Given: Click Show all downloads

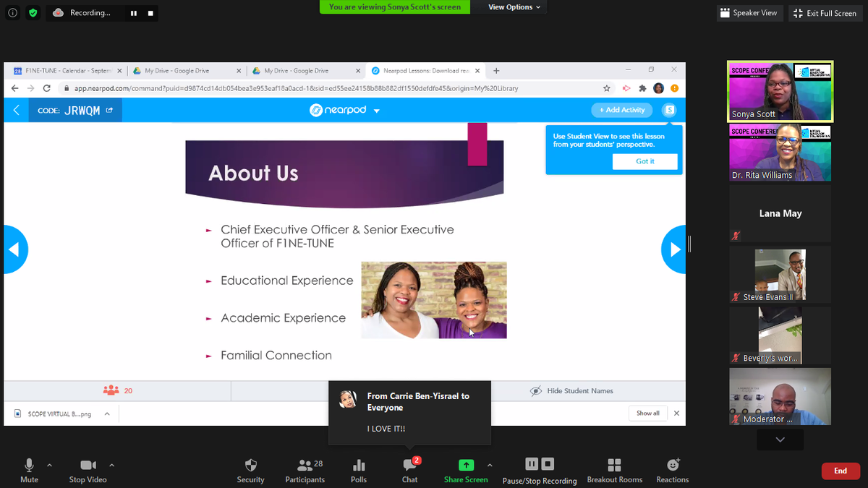Looking at the screenshot, I should 648,414.
